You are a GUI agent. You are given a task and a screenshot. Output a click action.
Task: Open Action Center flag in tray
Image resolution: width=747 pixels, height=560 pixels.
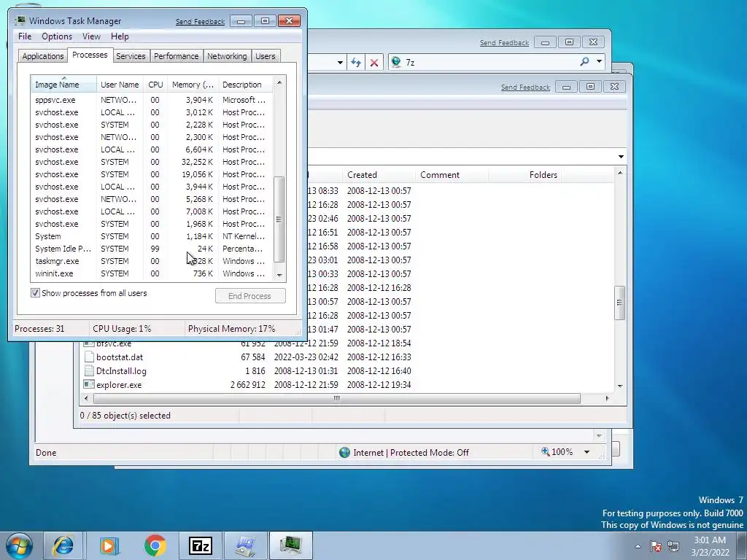(656, 546)
